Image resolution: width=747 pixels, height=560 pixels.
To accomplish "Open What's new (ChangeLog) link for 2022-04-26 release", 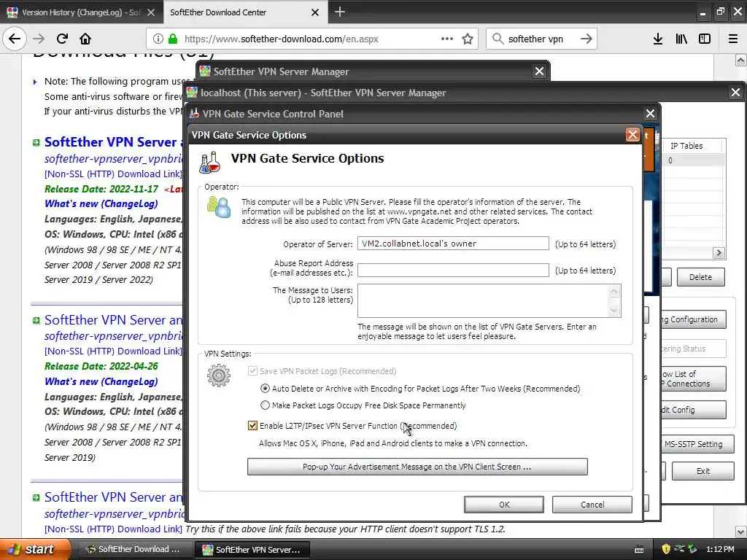I will click(101, 381).
